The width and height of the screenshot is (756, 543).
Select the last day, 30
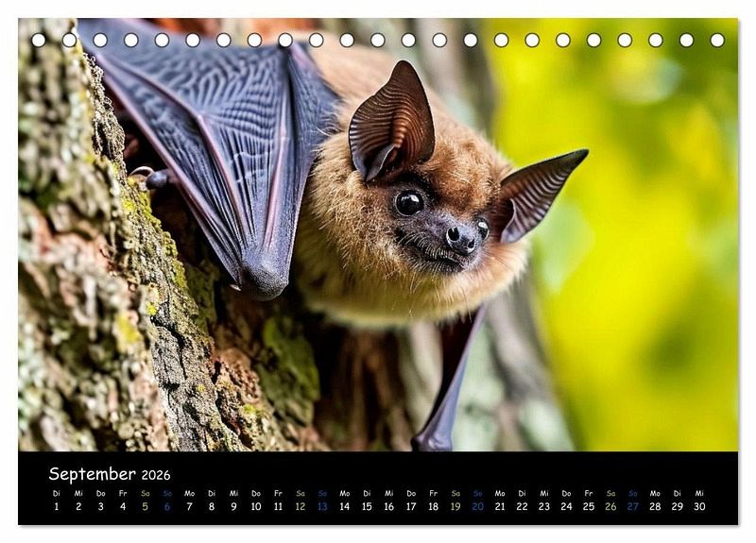tap(699, 506)
